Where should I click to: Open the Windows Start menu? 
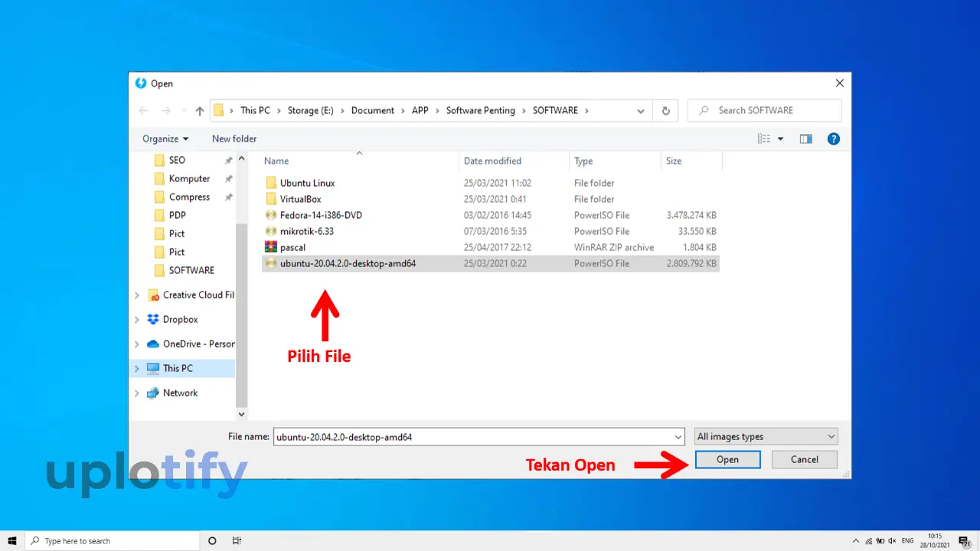[x=12, y=541]
